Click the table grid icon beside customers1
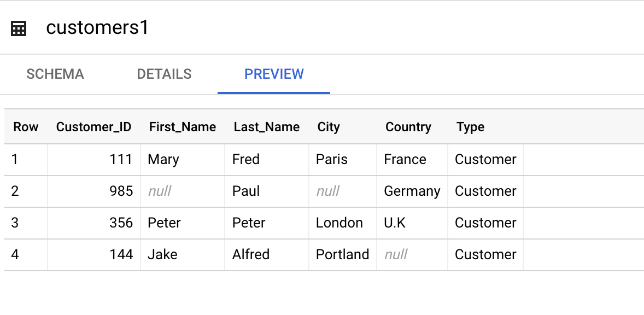Image resolution: width=644 pixels, height=315 pixels. coord(18,27)
